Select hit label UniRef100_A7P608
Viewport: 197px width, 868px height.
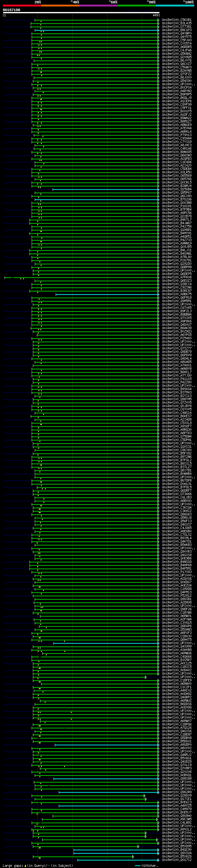click(176, 277)
